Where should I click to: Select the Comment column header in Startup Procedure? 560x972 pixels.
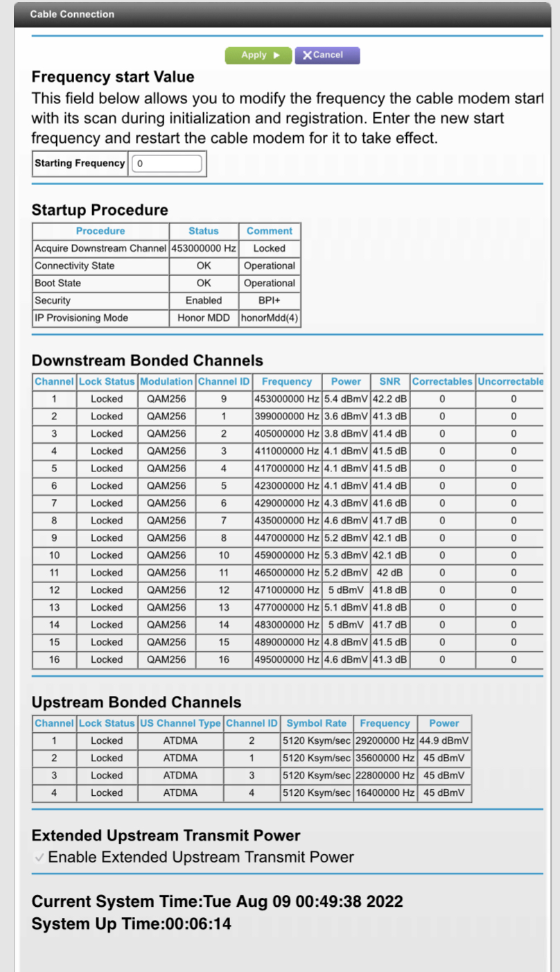pyautogui.click(x=270, y=231)
